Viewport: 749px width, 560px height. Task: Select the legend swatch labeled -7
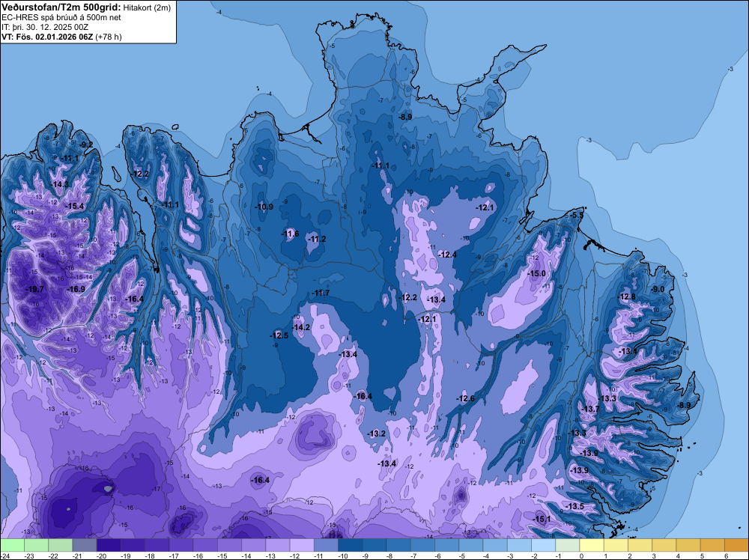pyautogui.click(x=422, y=545)
